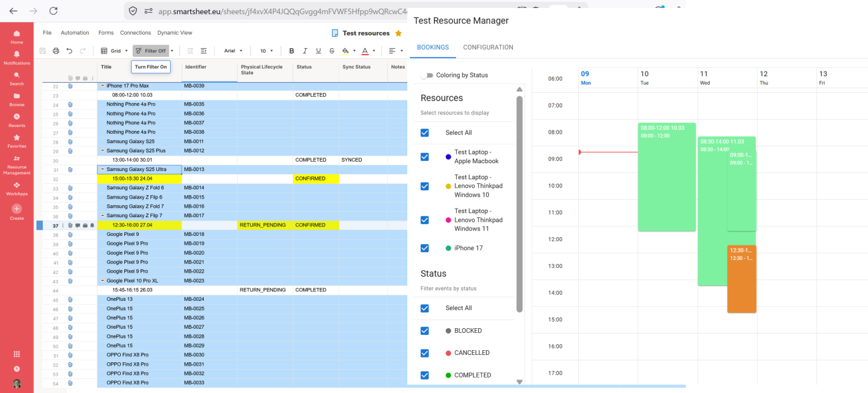
Task: Open the green 08:00-12:00 10.03 booking
Action: pos(667,177)
